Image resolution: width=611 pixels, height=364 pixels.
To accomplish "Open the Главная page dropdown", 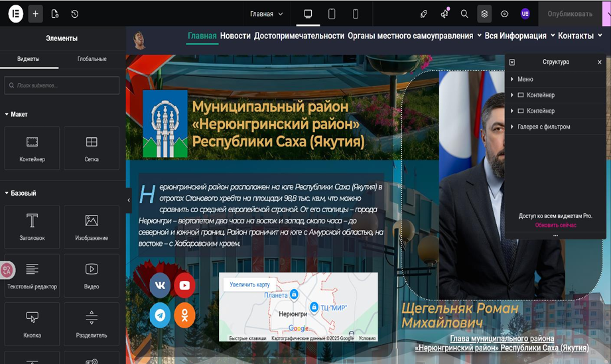I will 267,14.
